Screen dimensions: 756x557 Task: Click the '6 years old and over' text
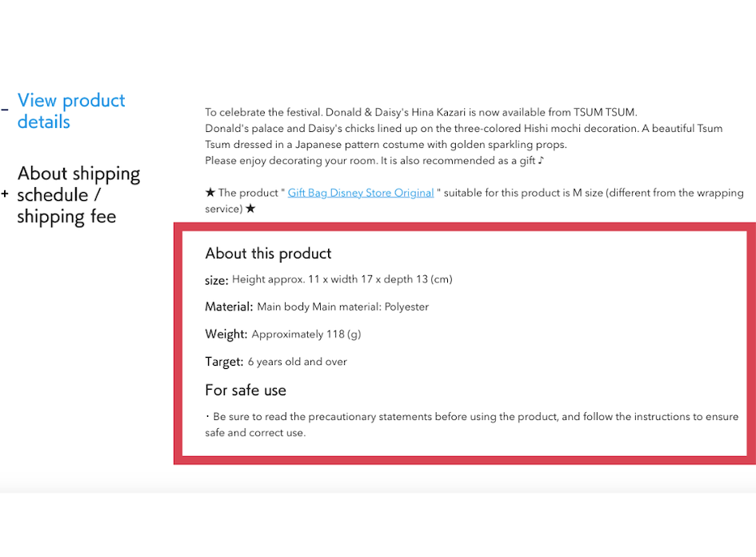click(298, 362)
